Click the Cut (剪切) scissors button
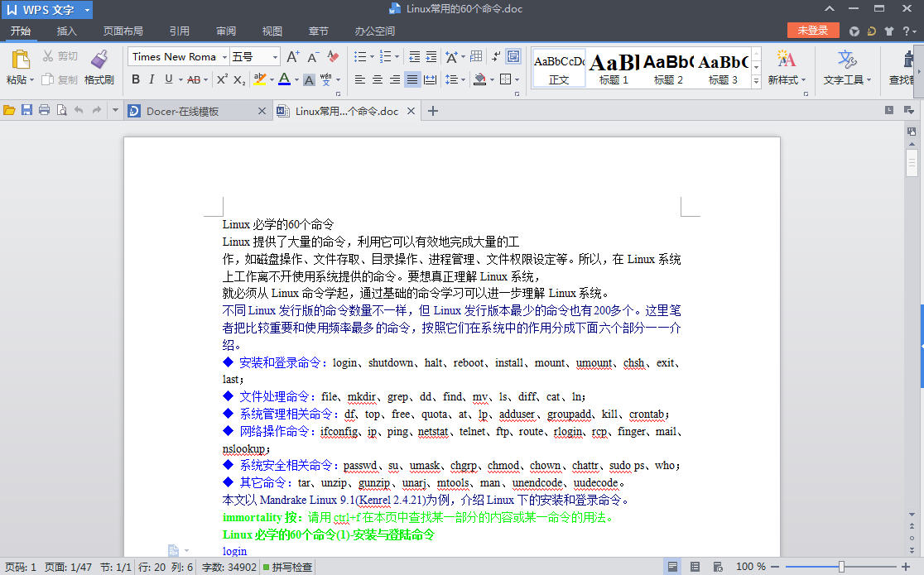Image resolution: width=924 pixels, height=575 pixels. tap(60, 56)
